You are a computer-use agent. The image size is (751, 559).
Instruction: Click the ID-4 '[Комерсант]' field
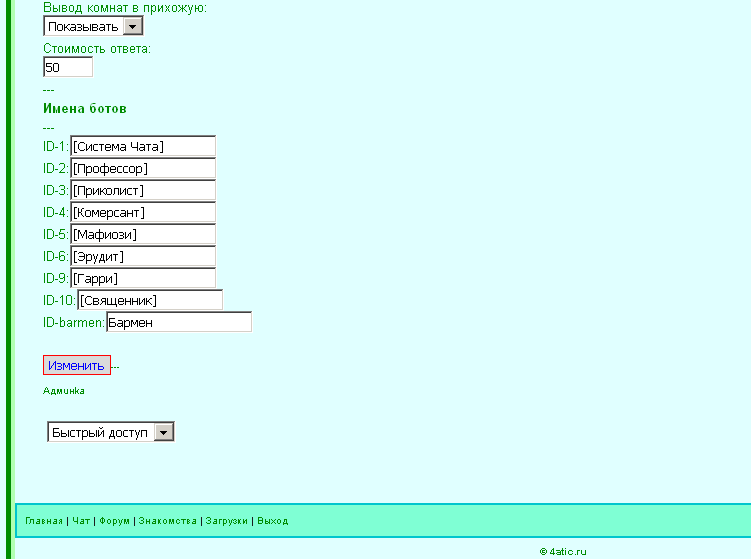click(143, 213)
